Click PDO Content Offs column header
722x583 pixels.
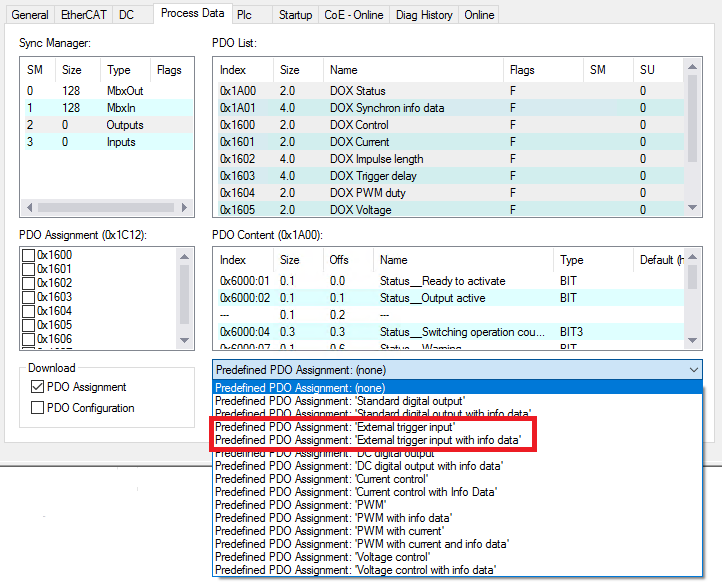coord(348,260)
